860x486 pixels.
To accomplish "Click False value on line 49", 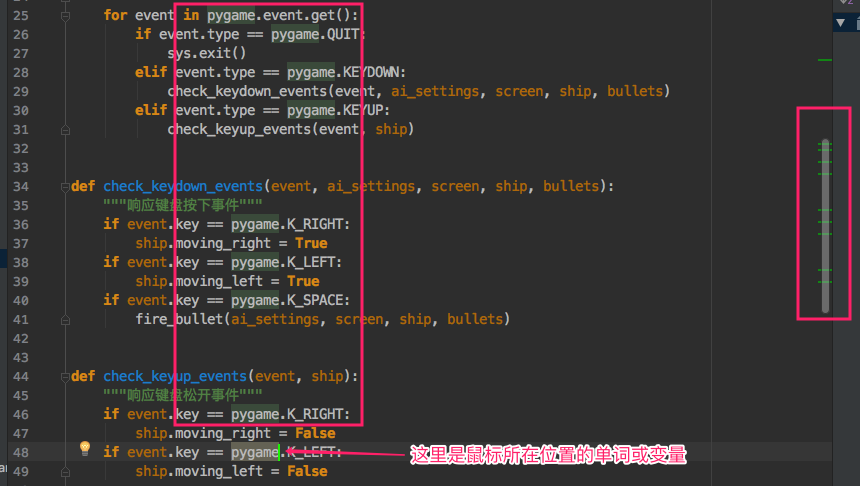I will tap(307, 471).
